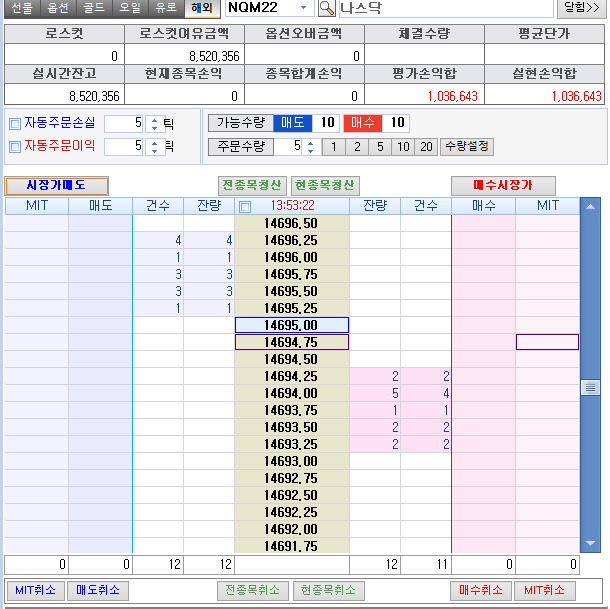Select quantity preset 10
610x609 pixels.
402,147
